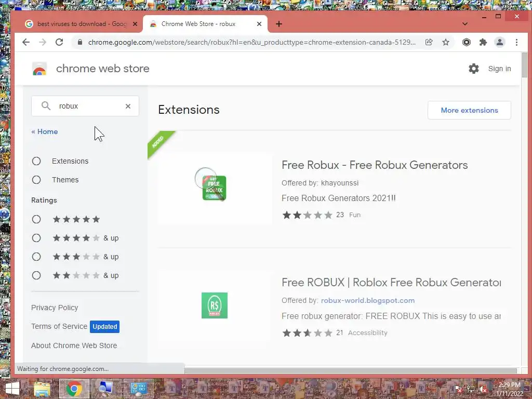Select the Extensions radio button

(x=36, y=161)
